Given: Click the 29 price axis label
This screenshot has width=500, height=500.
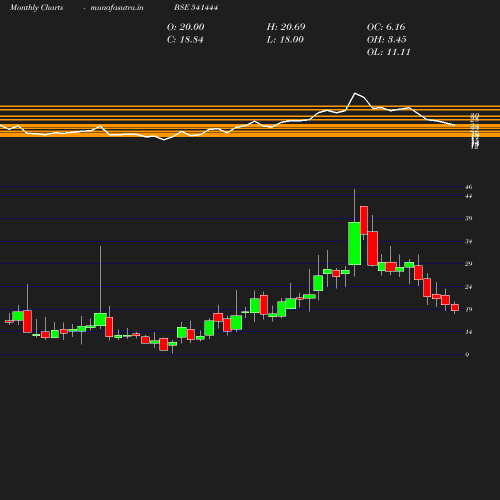Looking at the screenshot, I should click(x=469, y=264).
